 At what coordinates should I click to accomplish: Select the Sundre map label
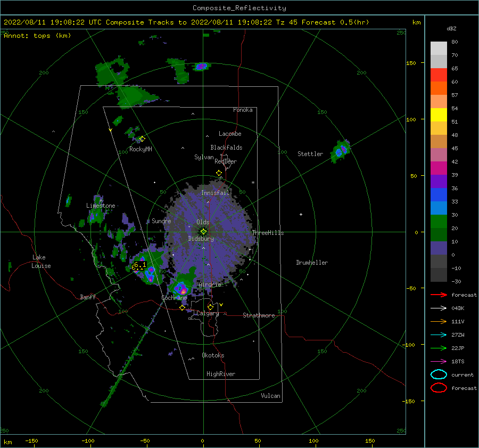[x=161, y=221]
